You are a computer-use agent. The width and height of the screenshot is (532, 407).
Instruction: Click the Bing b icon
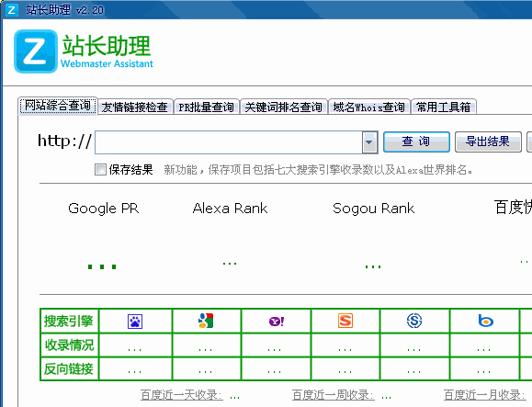pos(485,321)
